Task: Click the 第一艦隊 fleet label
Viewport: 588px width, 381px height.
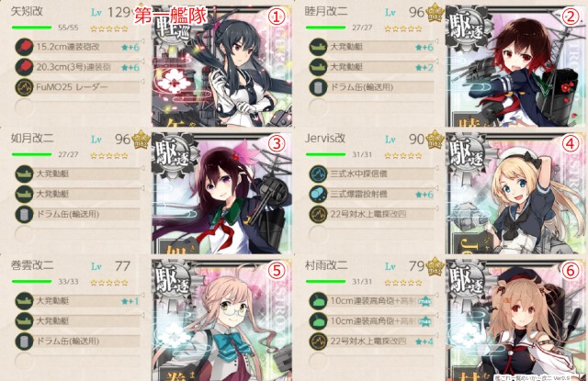Action: (x=171, y=17)
